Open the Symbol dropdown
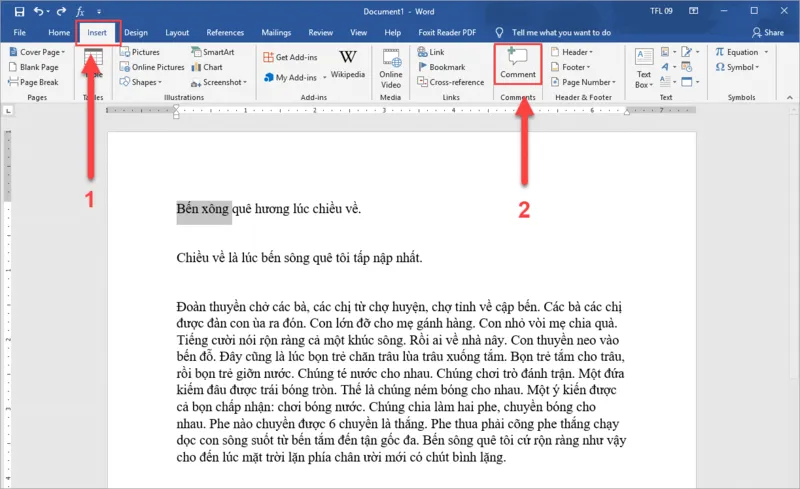The image size is (800, 489). (x=737, y=67)
